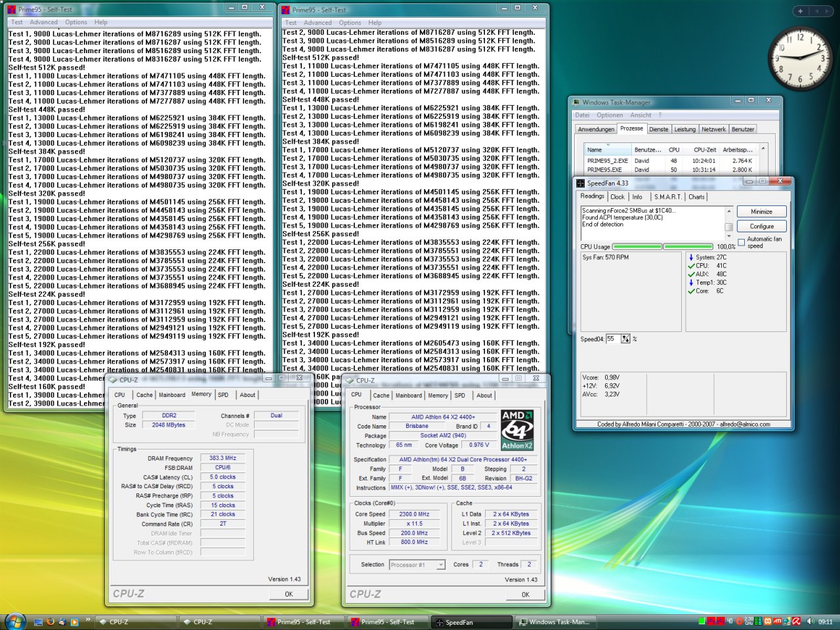Enable Automatic fan speed checkbox
This screenshot has width=840, height=630.
click(x=742, y=242)
